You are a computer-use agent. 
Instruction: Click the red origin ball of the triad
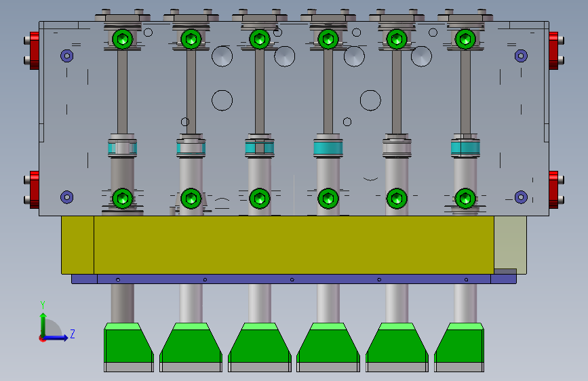pyautogui.click(x=42, y=338)
